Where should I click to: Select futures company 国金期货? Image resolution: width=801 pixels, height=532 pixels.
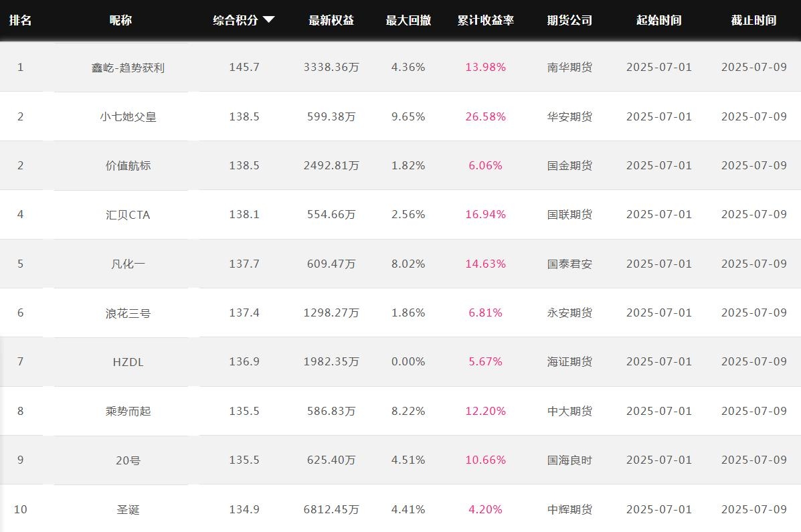[x=569, y=165]
